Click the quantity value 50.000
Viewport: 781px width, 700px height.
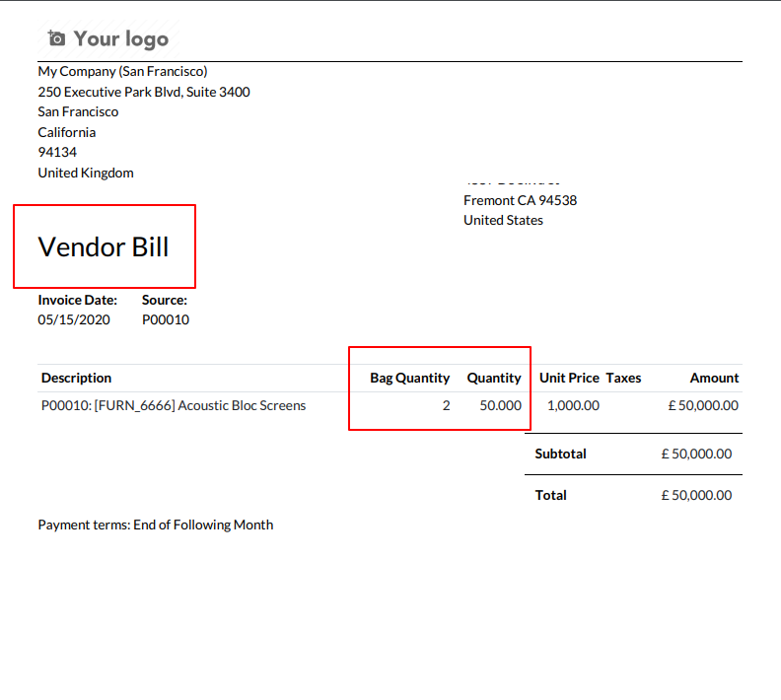pos(501,406)
